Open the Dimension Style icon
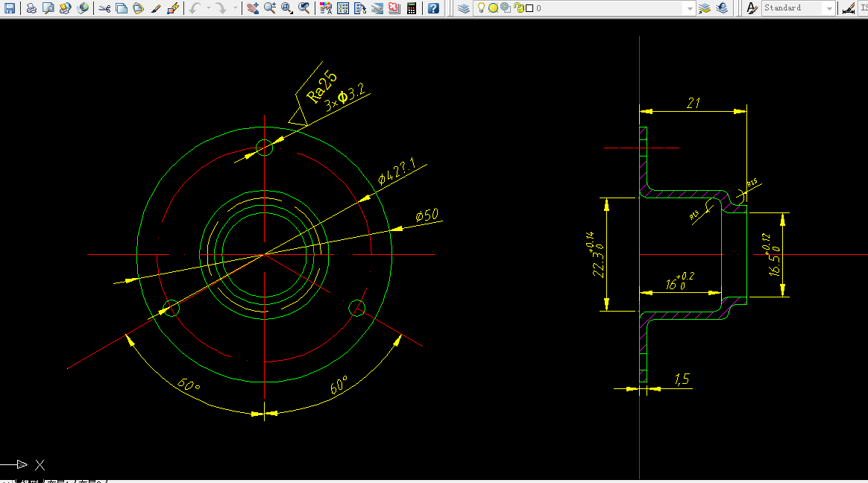Screen dimensions: 868x483 (x=848, y=7)
